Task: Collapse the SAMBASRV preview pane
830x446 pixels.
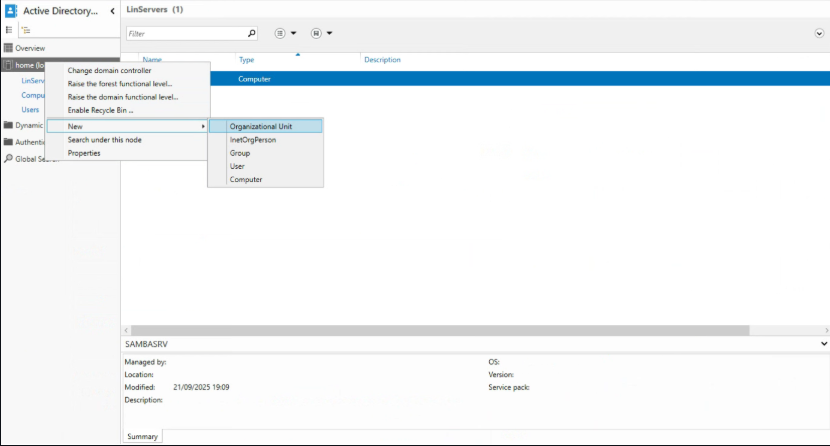Action: coord(823,343)
